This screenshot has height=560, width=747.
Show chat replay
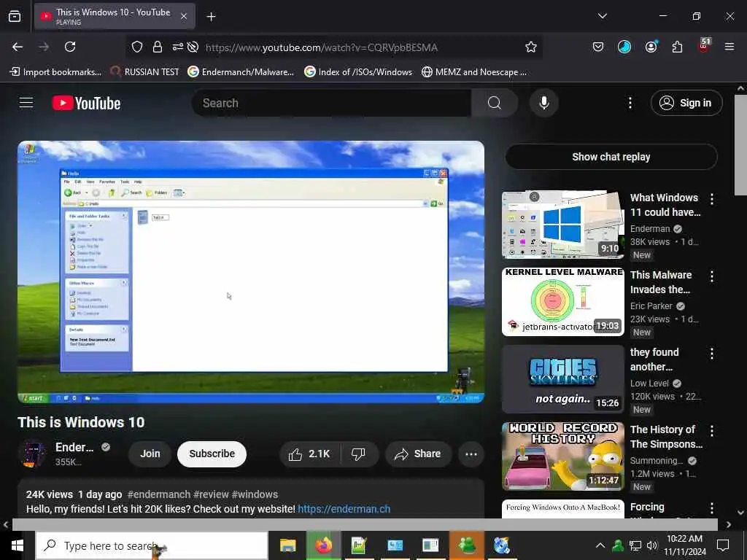611,157
